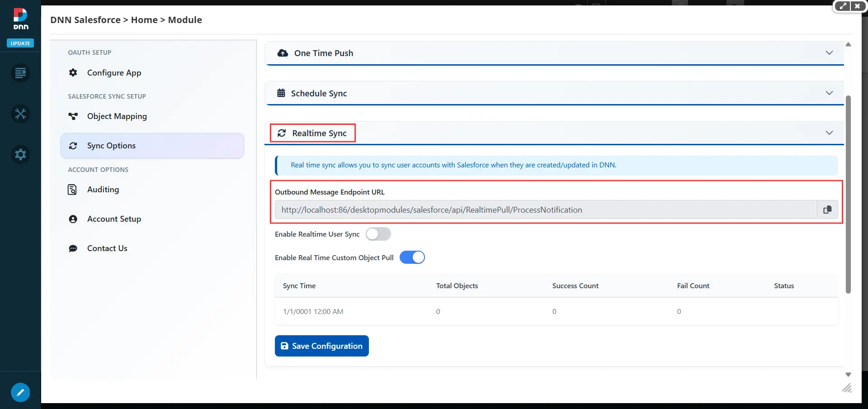Viewport: 868px width, 409px height.
Task: Click the Status column header
Action: click(x=784, y=285)
